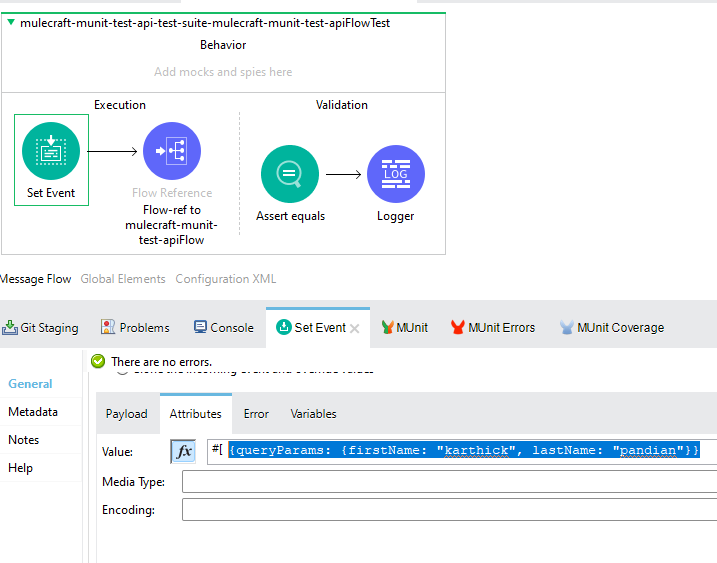Collapse the apiFlowTest test flow triangle
717x563 pixels.
click(x=11, y=23)
